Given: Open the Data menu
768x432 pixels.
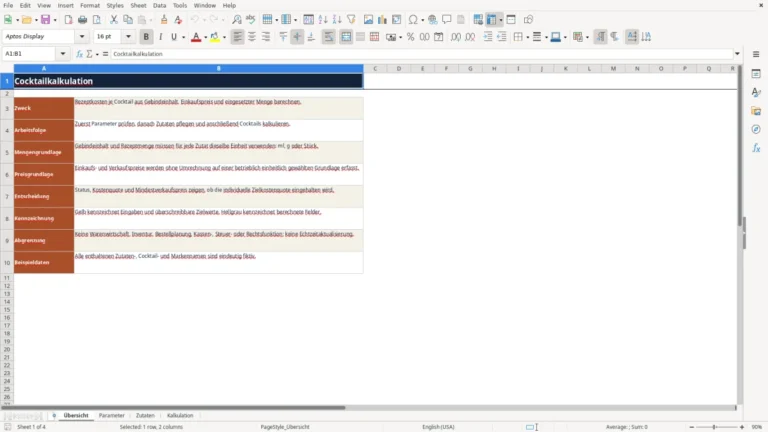Looking at the screenshot, I should (159, 5).
